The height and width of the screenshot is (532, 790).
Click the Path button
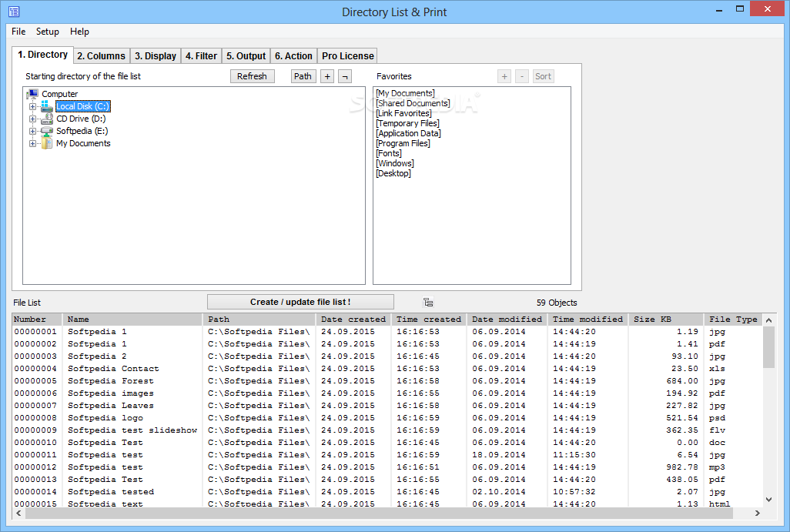[x=303, y=76]
